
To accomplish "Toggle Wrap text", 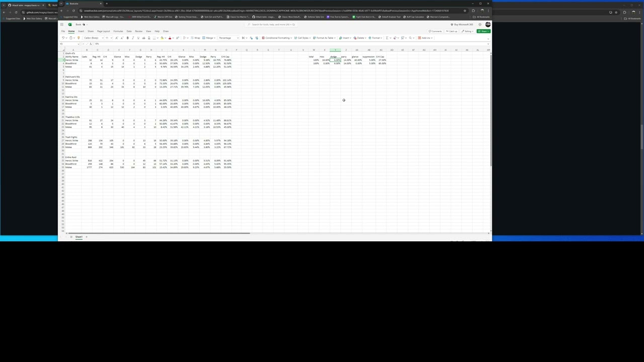I will [195, 38].
